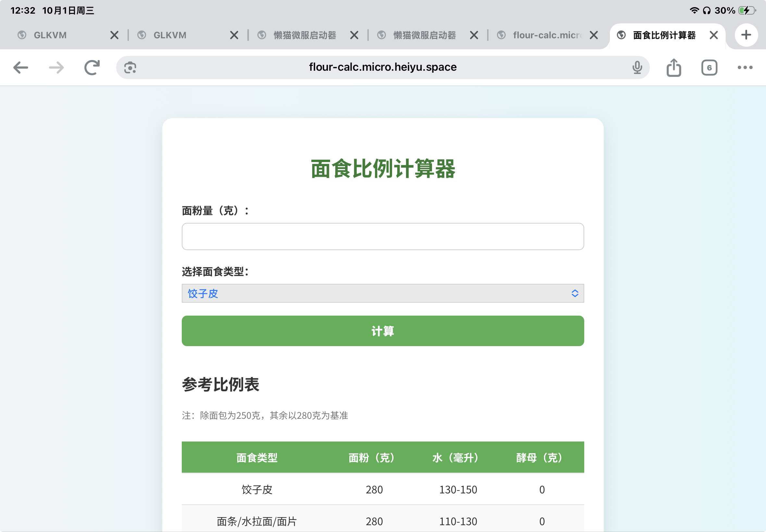Click the forward navigation arrow
Image resolution: width=766 pixels, height=532 pixels.
[x=56, y=67]
